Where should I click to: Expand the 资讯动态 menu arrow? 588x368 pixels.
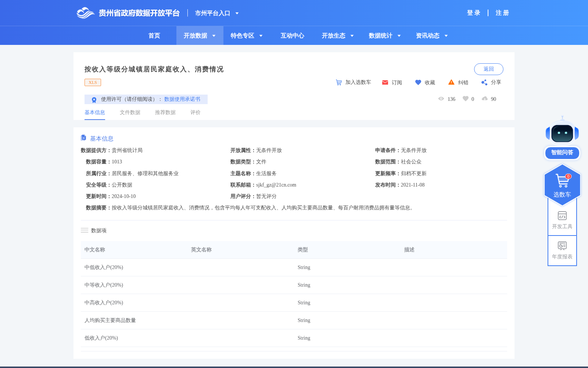click(446, 36)
